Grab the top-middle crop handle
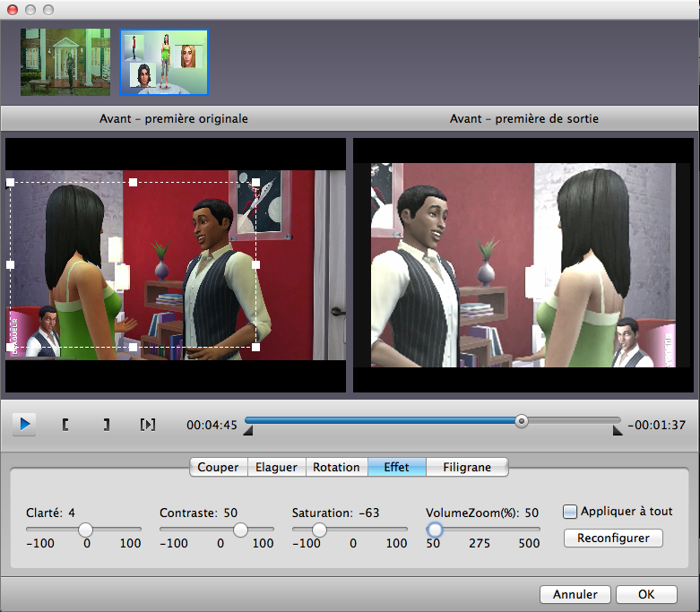This screenshot has width=700, height=612. coord(133,182)
